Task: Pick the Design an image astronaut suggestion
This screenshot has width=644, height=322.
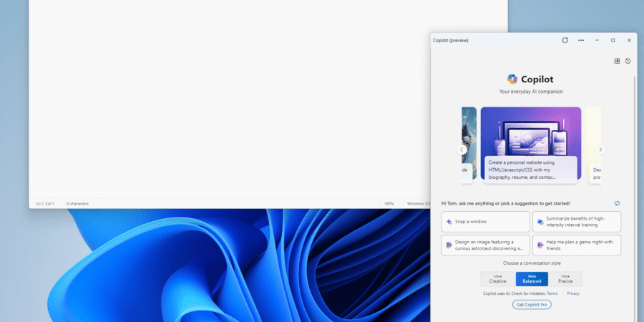Action: pyautogui.click(x=485, y=245)
